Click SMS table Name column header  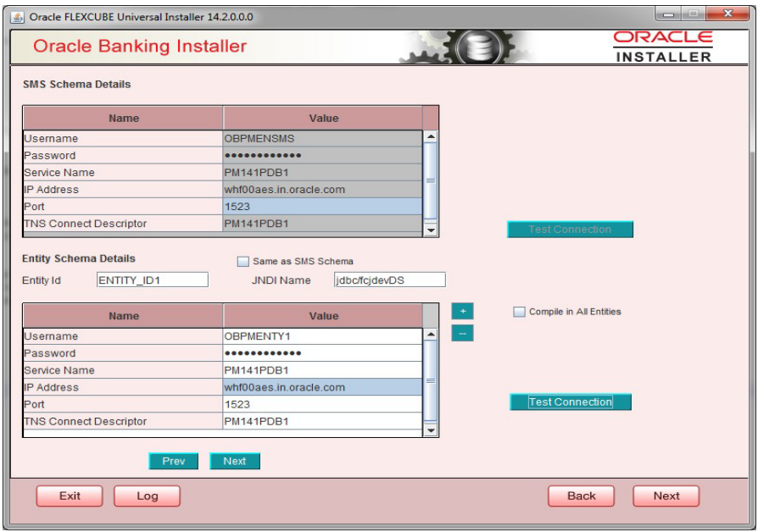click(x=123, y=119)
